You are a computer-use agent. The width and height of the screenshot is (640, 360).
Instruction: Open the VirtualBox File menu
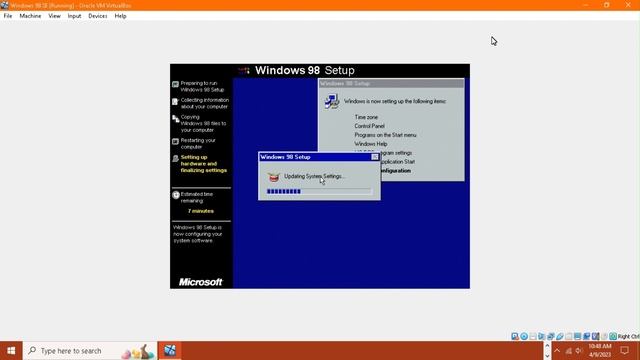[8, 16]
